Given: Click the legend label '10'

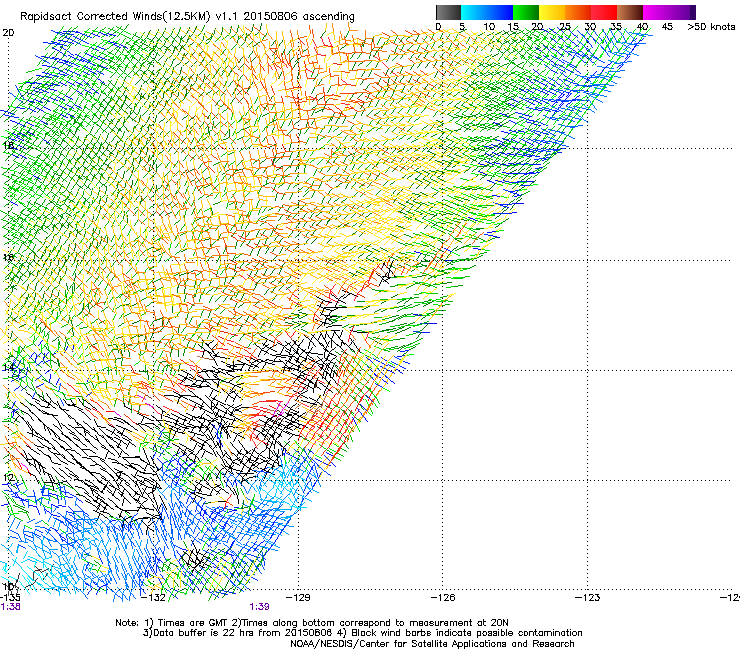Looking at the screenshot, I should [x=489, y=27].
